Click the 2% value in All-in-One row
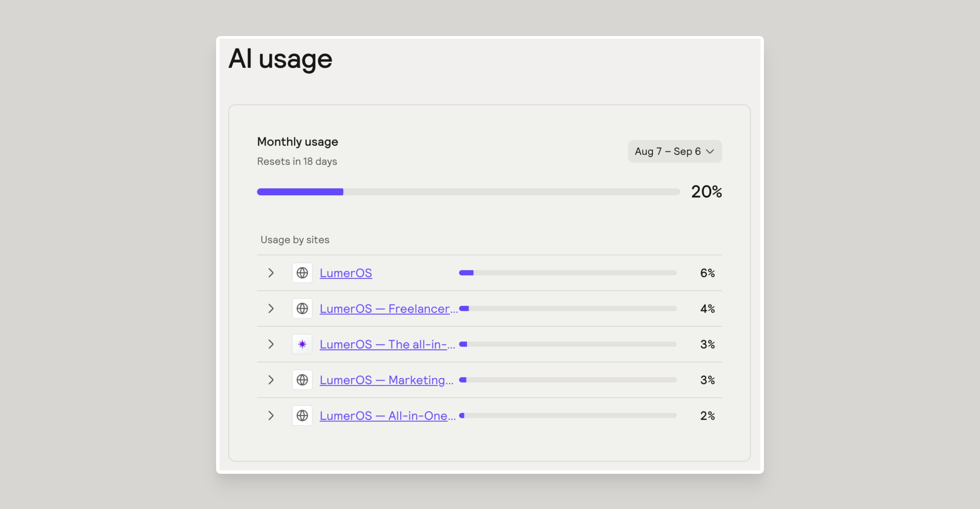The image size is (980, 509). tap(708, 416)
